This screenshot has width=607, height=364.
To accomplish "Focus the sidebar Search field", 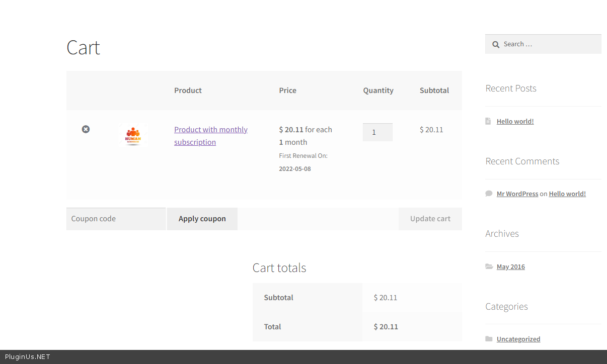I will (549, 44).
